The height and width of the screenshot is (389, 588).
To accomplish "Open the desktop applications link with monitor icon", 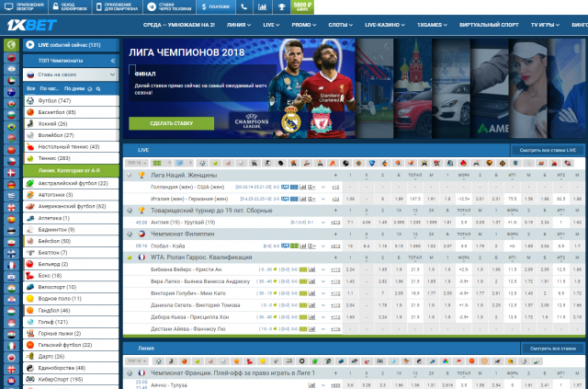I will pyautogui.click(x=25, y=6).
